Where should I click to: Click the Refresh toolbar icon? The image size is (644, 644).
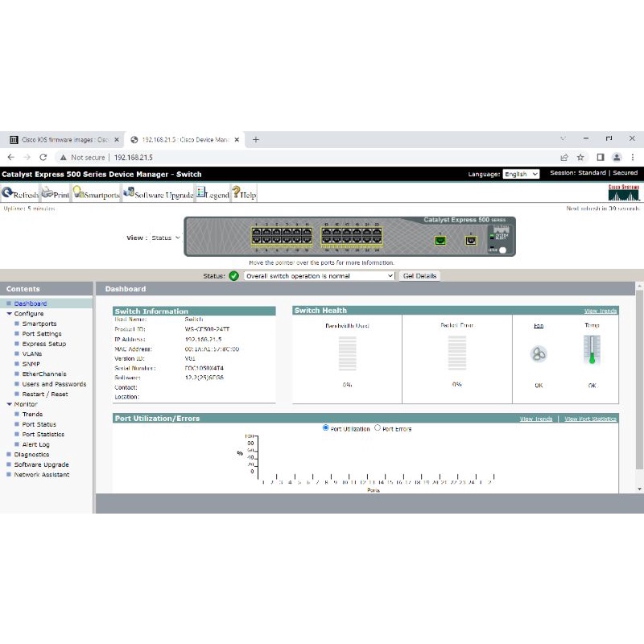20,193
